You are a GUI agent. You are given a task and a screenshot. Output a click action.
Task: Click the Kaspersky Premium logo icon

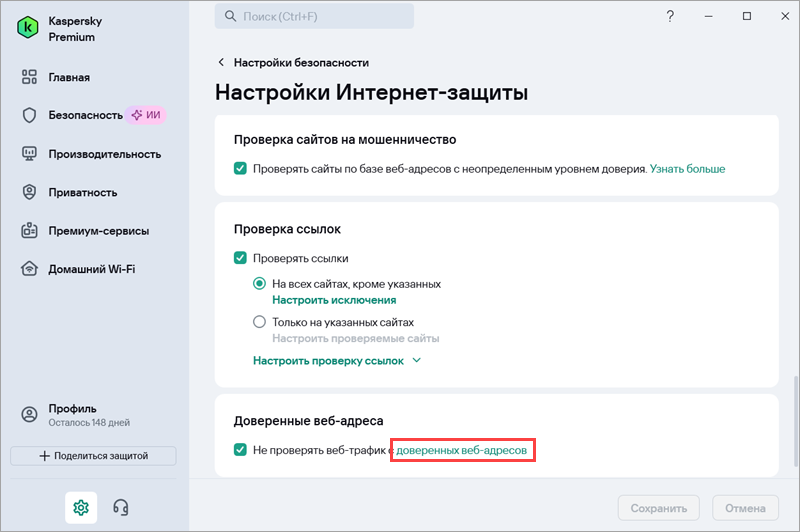[x=28, y=27]
